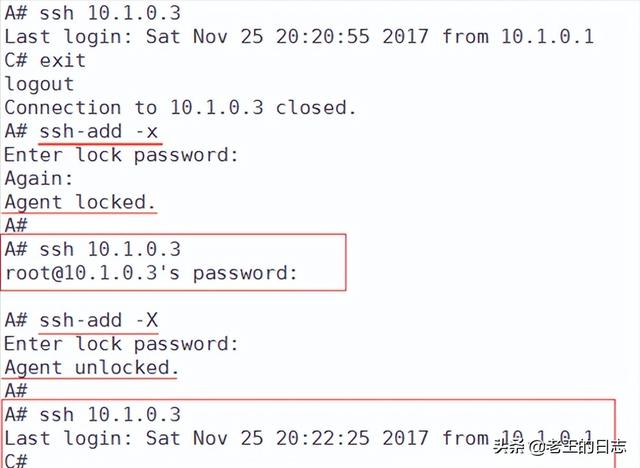Click the "root@10.1.0.3's password:" prompt
The height and width of the screenshot is (468, 640).
click(x=151, y=273)
